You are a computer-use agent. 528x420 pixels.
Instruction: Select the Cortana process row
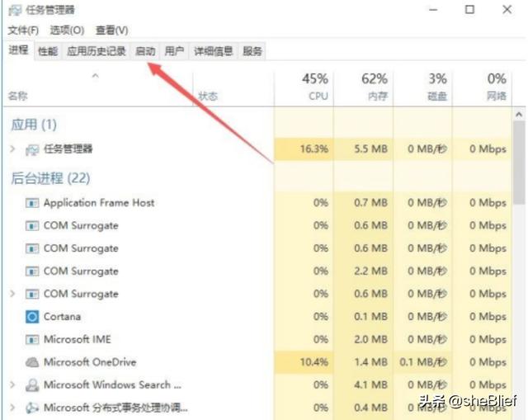pyautogui.click(x=257, y=317)
